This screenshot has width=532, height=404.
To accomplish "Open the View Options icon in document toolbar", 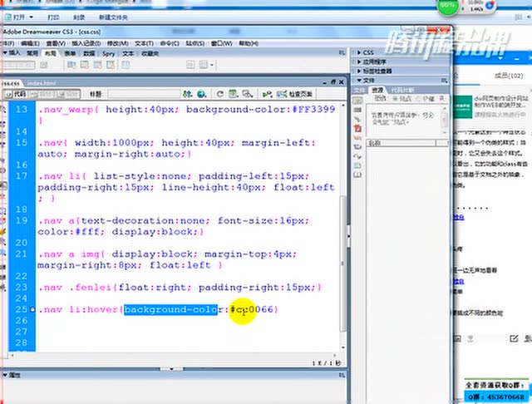I will click(x=234, y=94).
